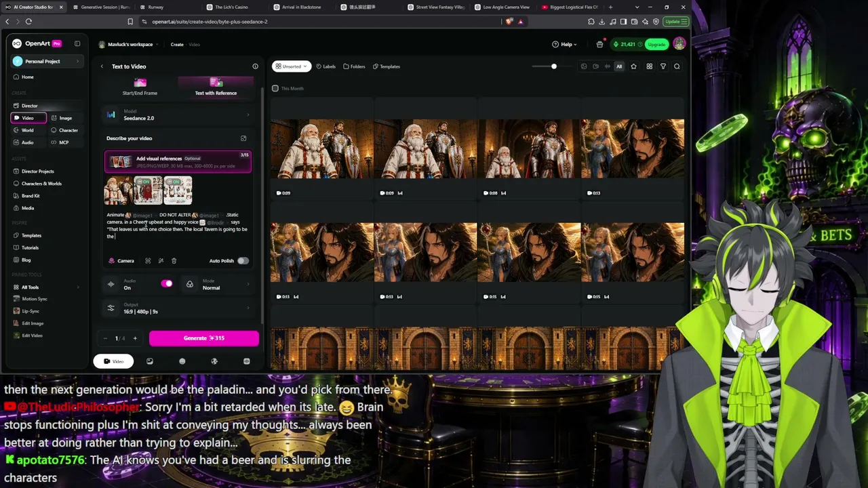The height and width of the screenshot is (488, 868).
Task: Open Home in the sidebar
Action: coord(27,77)
